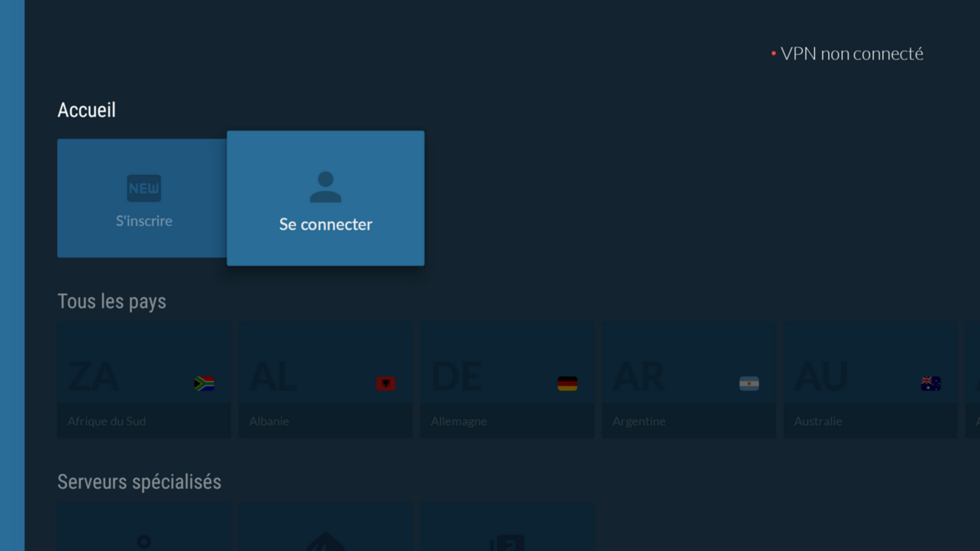The image size is (980, 551).
Task: Select the "Afrique du Sud" country name
Action: pos(107,421)
